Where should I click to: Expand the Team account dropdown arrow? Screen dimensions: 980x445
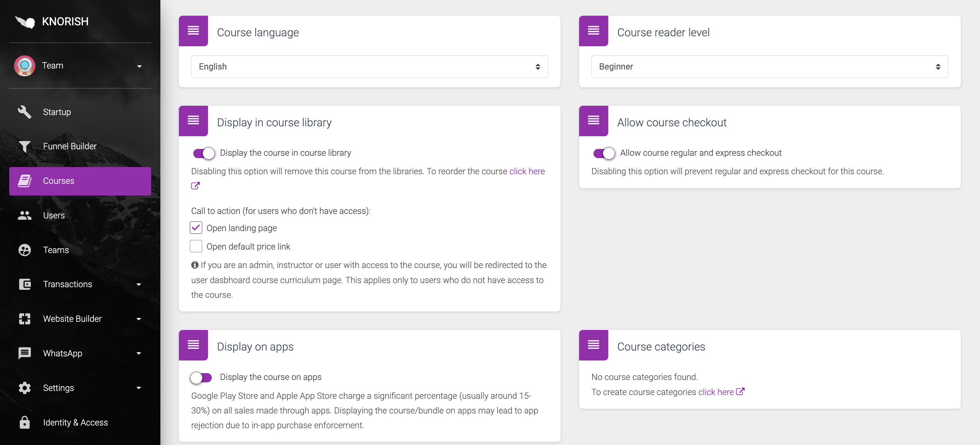[x=139, y=66]
